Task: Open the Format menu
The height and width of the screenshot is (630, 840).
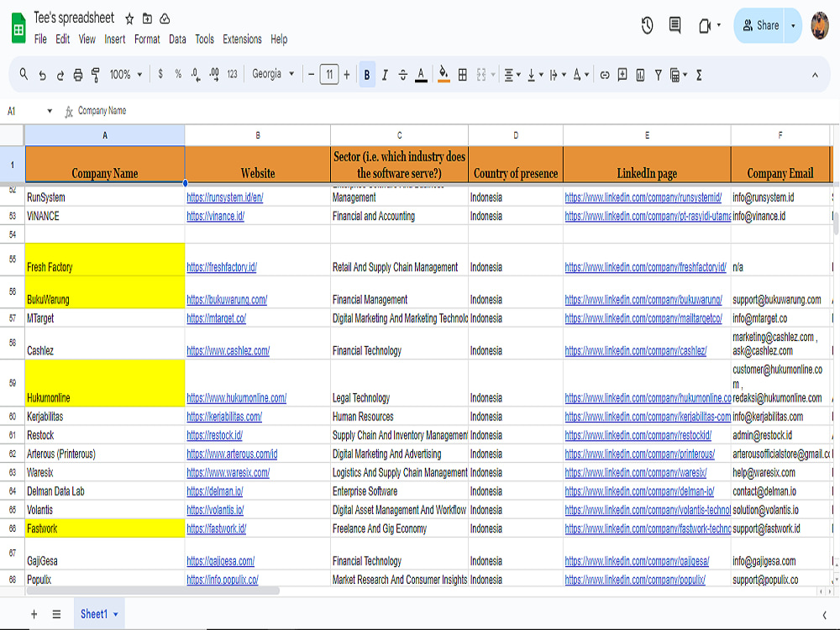Action: tap(147, 39)
